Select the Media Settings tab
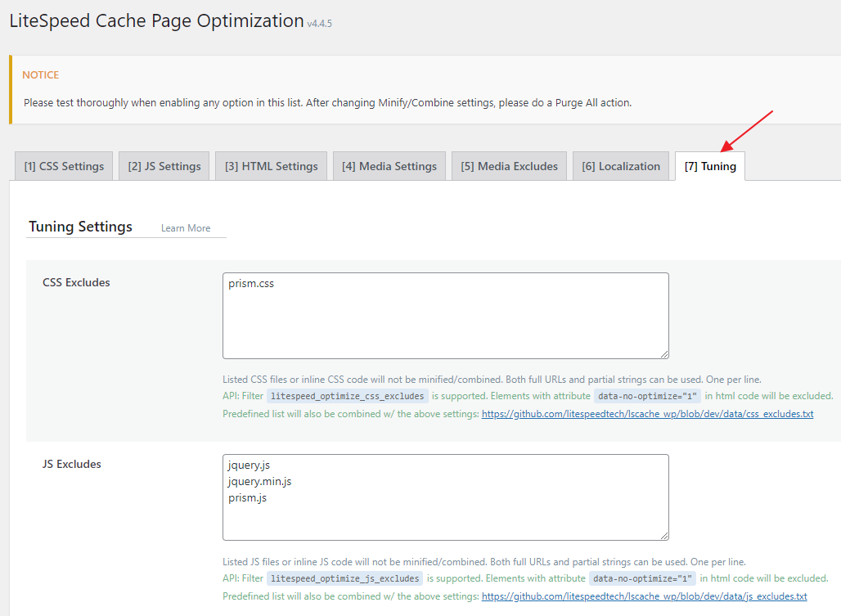This screenshot has width=841, height=616. click(389, 166)
